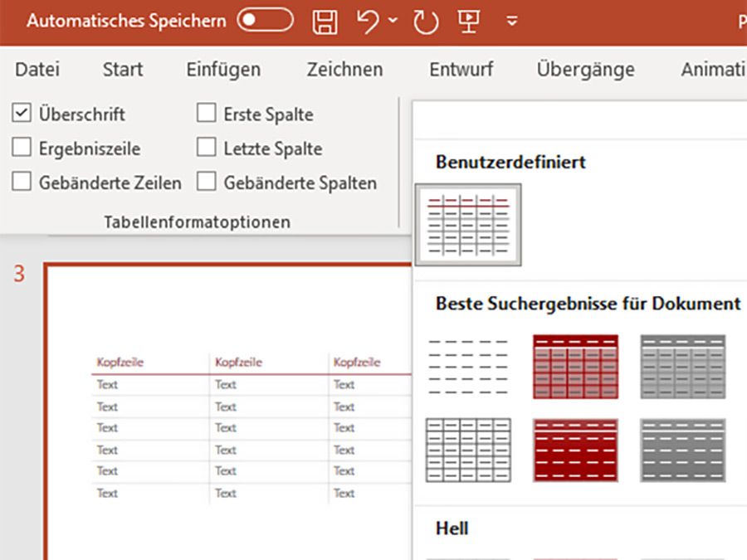This screenshot has width=747, height=560.
Task: Uncheck the Überschrift checkbox
Action: click(x=22, y=113)
